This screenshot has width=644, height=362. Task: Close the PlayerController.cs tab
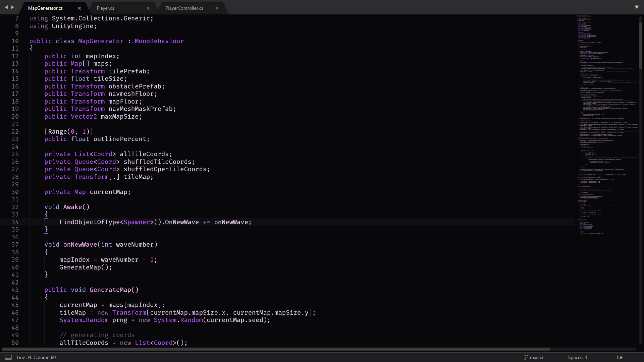coord(217,8)
